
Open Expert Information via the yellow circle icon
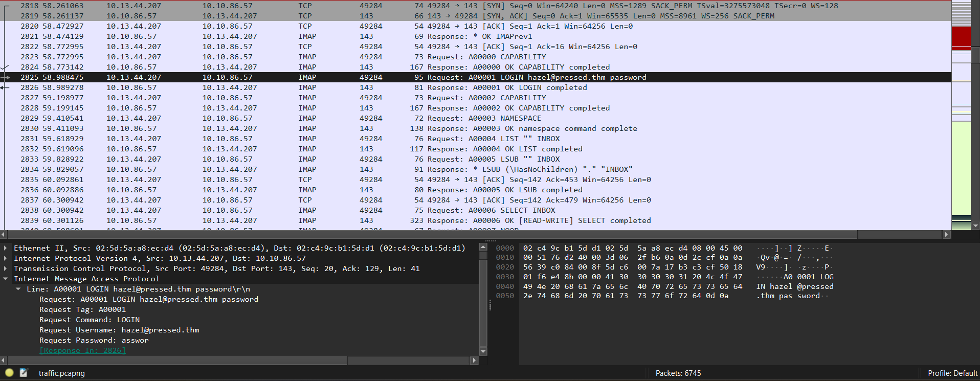click(x=9, y=373)
